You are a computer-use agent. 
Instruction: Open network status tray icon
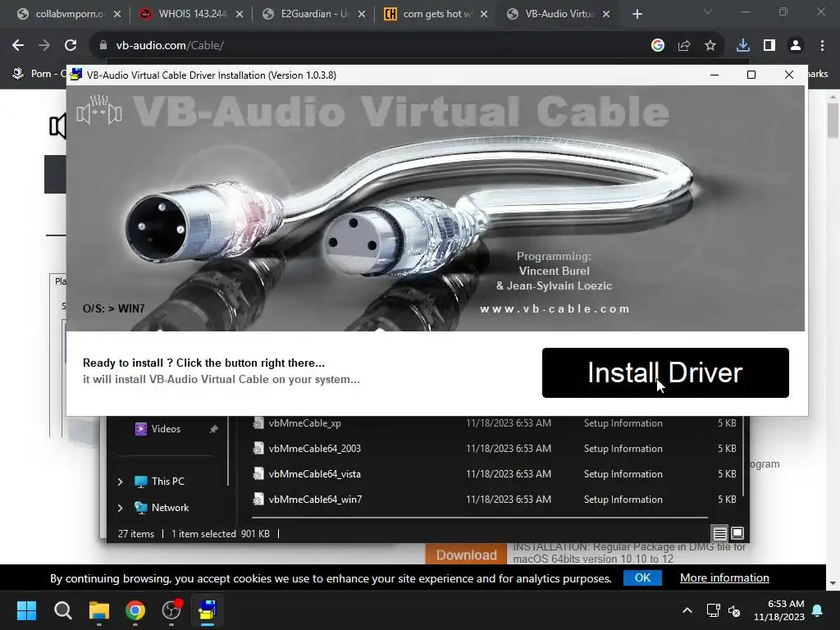tap(713, 610)
